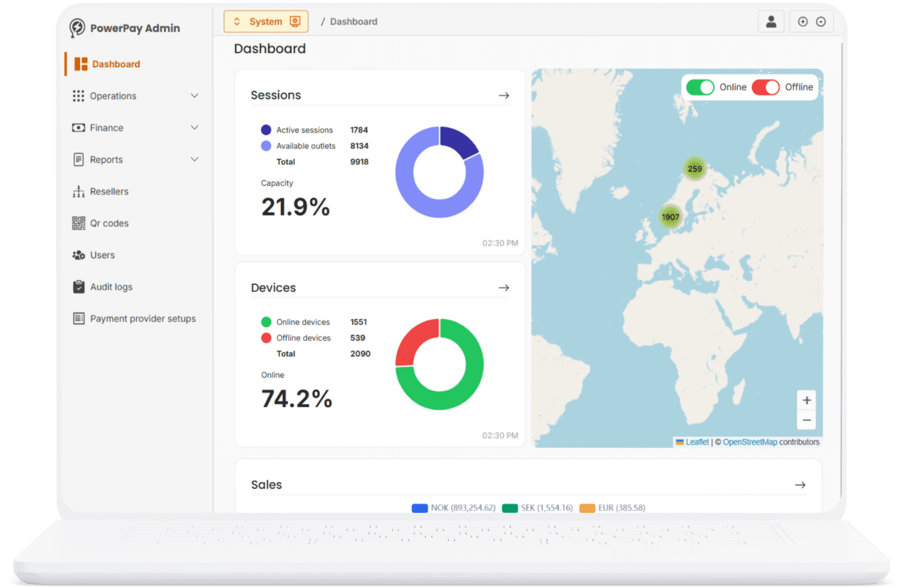
Task: Zoom out the map with minus button
Action: (807, 420)
